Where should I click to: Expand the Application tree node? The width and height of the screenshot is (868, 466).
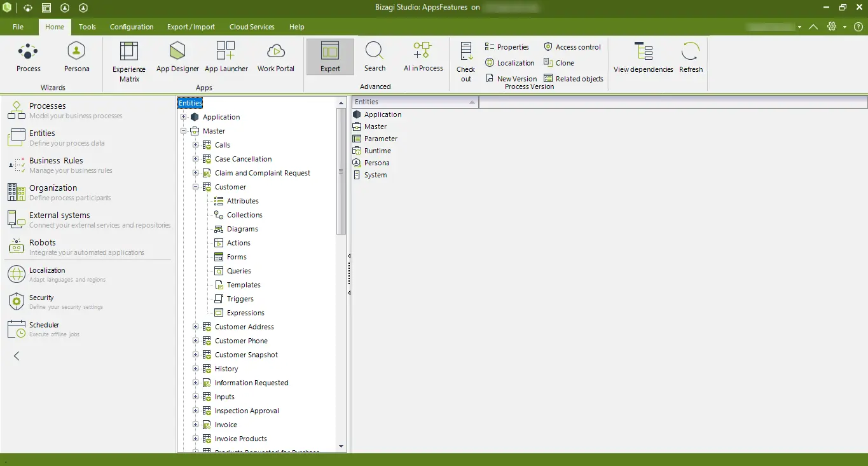click(184, 117)
